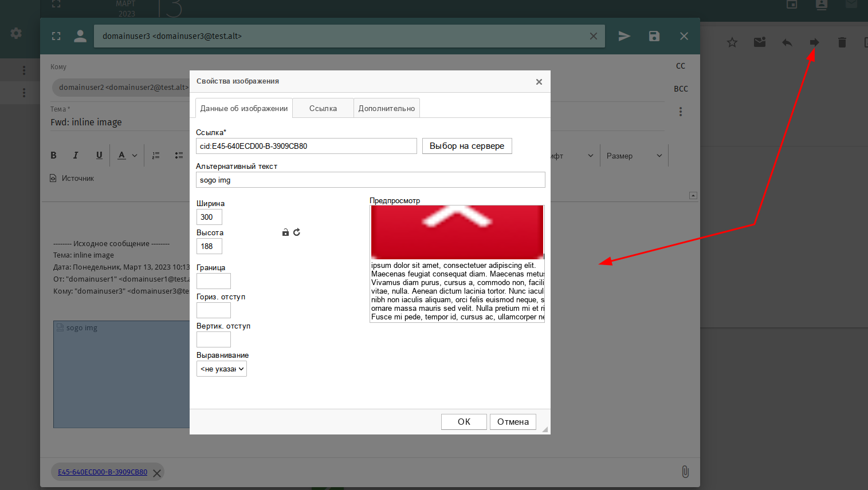Screen dimensions: 868x490
Task: Toggle italic formatting in the editor
Action: click(76, 155)
